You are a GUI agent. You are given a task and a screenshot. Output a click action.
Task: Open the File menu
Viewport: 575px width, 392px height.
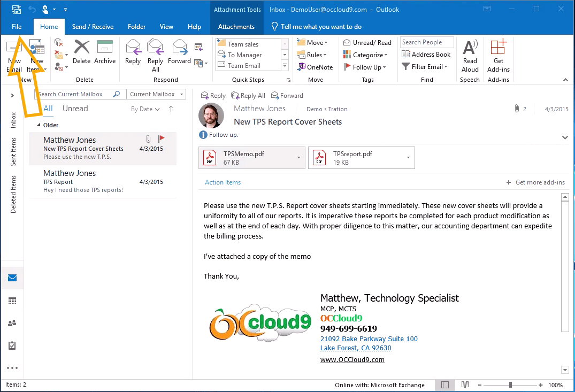[x=17, y=26]
